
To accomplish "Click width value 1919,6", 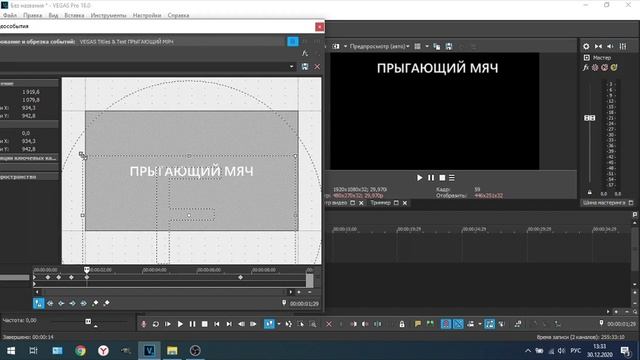I will 31,92.
